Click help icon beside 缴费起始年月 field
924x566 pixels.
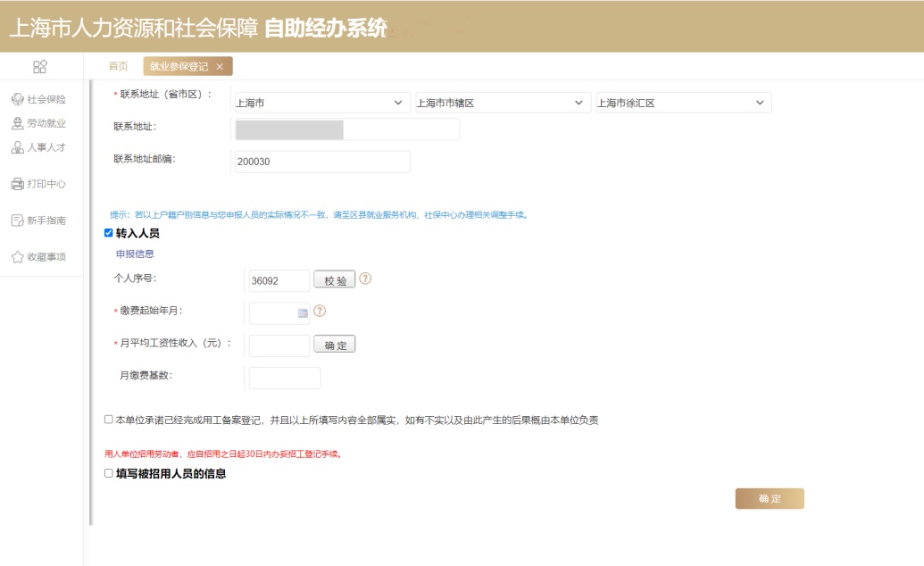[x=320, y=312]
